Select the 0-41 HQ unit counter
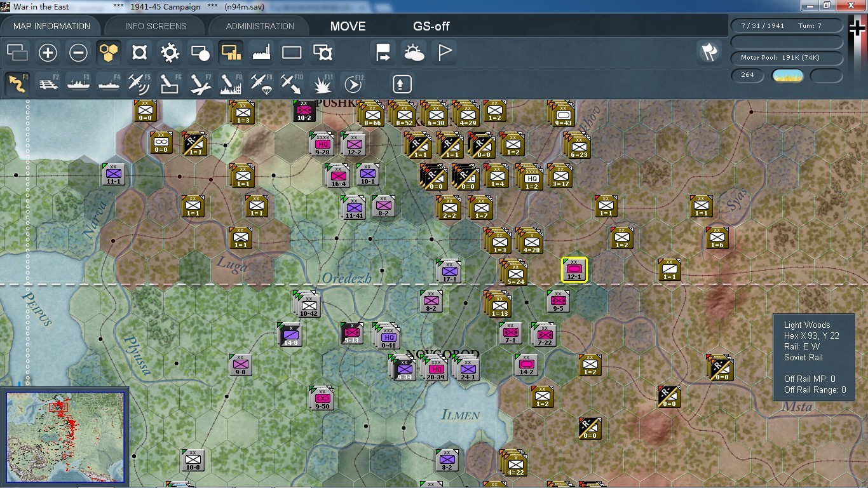 388,337
